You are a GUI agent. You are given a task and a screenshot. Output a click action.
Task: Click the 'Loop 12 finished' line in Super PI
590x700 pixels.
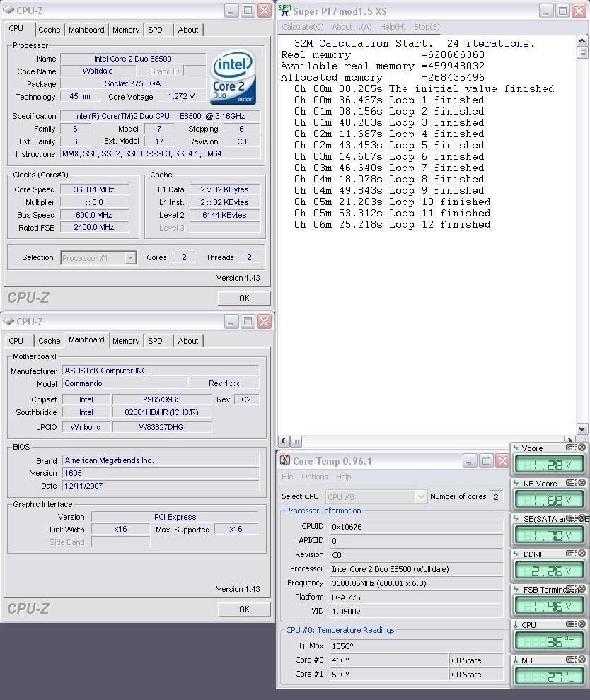coord(392,225)
